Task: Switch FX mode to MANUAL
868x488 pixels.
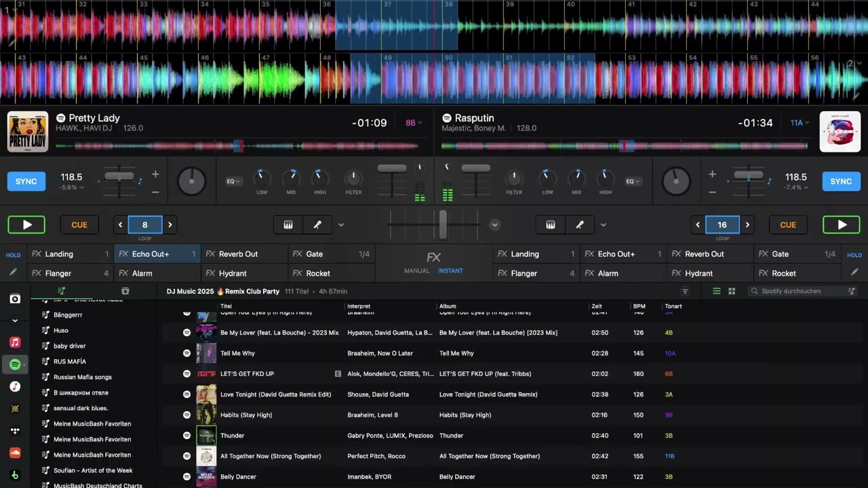Action: [416, 271]
